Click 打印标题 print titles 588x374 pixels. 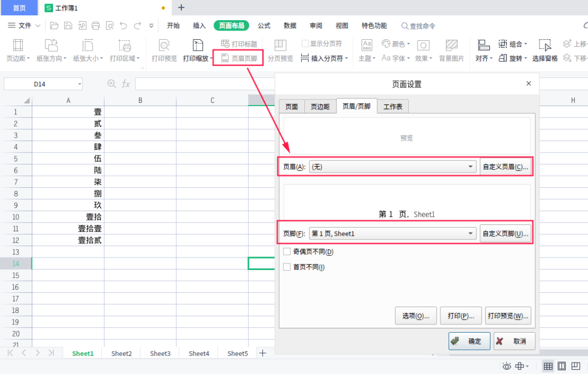tap(239, 44)
